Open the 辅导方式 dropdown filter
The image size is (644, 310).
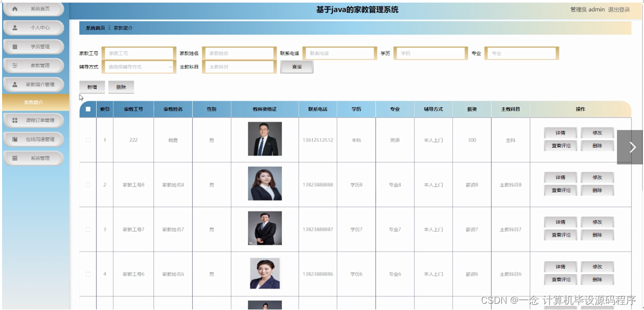coord(138,67)
